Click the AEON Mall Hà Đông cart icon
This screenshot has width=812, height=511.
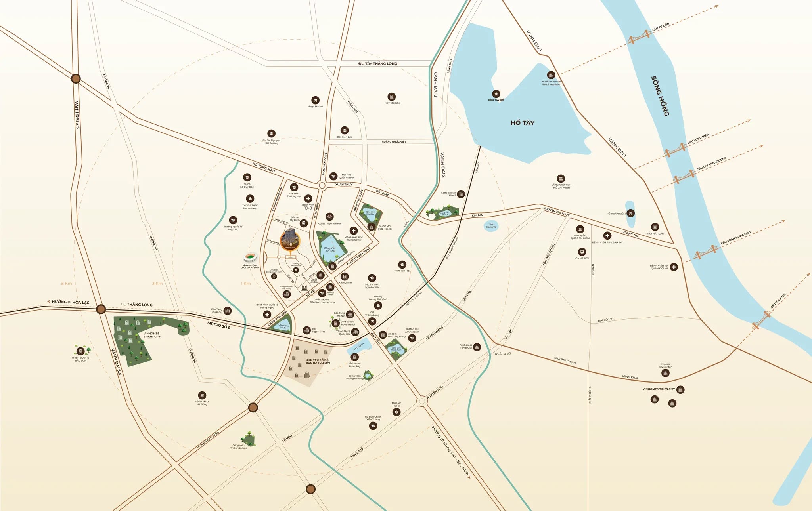(202, 395)
